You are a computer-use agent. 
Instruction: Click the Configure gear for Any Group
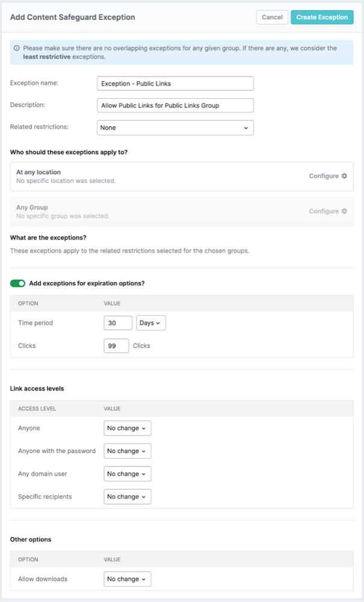click(x=343, y=212)
